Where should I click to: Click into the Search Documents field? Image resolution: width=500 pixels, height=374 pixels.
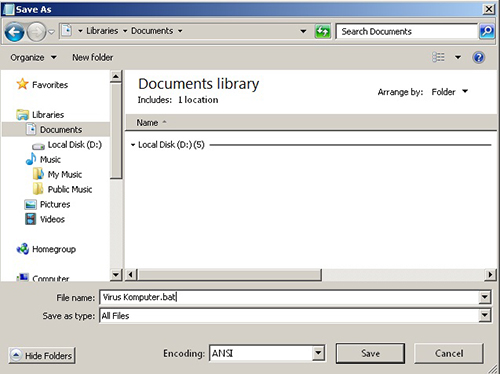click(x=407, y=31)
